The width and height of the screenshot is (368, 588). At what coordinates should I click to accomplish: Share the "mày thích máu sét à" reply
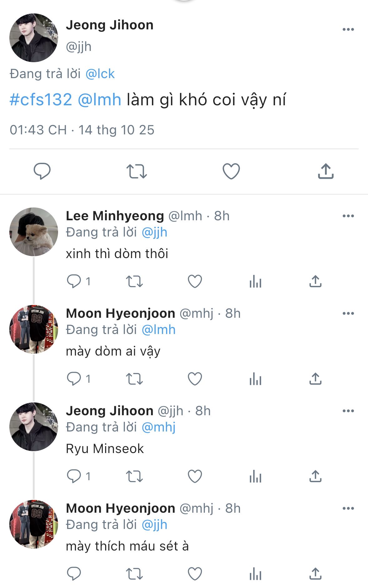[x=315, y=574]
